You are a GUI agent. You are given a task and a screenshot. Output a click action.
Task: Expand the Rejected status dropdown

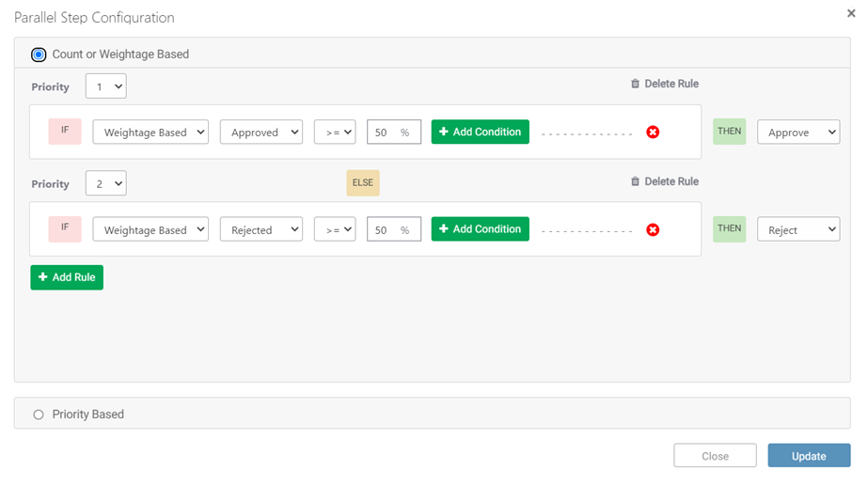tap(261, 229)
